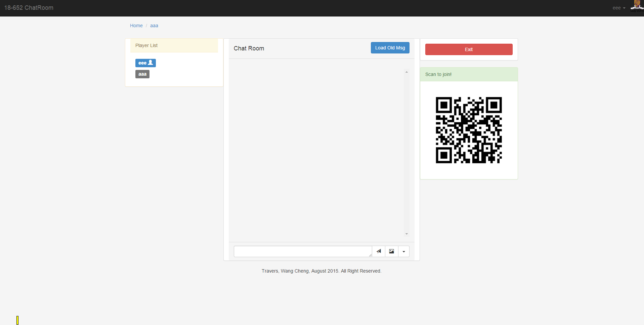Image resolution: width=644 pixels, height=325 pixels.
Task: Open the eee user menu in navbar
Action: 619,8
